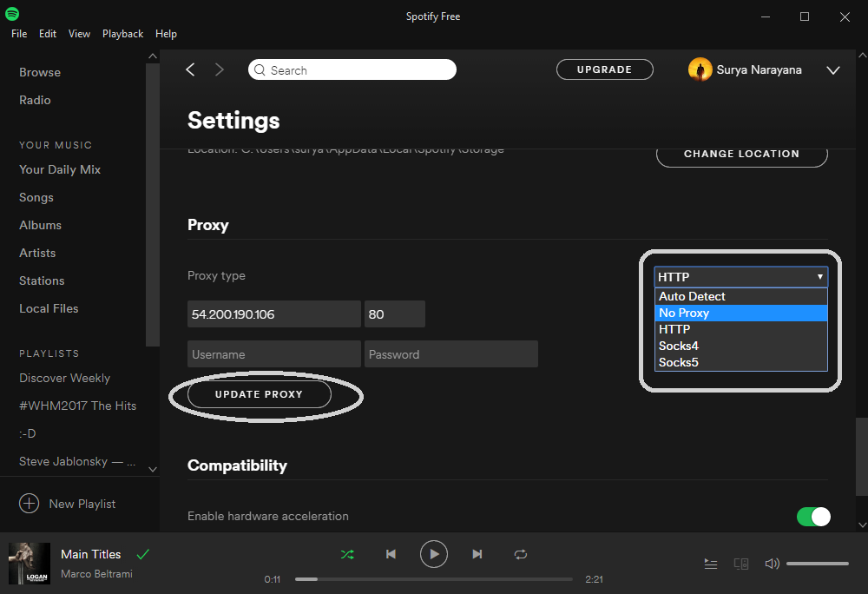Viewport: 868px width, 594px height.
Task: Open the :-D playlist
Action: 28,433
